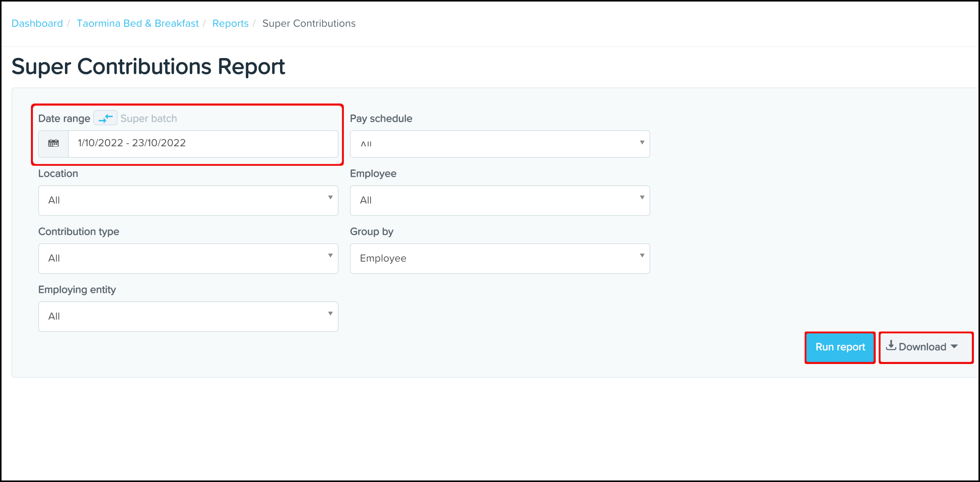980x482 pixels.
Task: Open the Pay schedule selection list
Action: (x=499, y=144)
